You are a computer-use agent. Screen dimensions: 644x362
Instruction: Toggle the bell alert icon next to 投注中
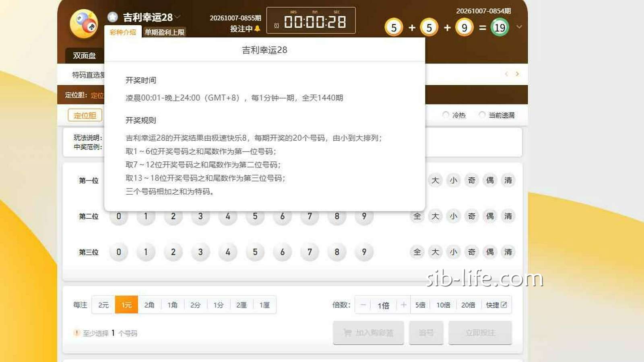(x=257, y=29)
